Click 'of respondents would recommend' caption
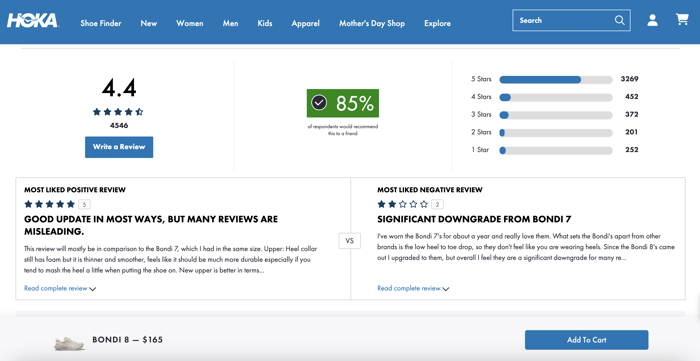 (x=343, y=130)
